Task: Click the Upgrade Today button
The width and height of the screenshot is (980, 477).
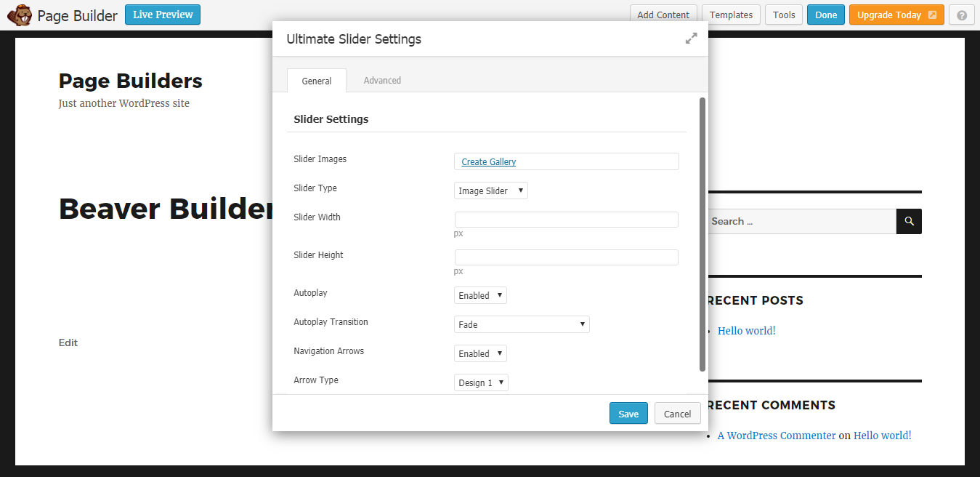Action: coord(896,15)
